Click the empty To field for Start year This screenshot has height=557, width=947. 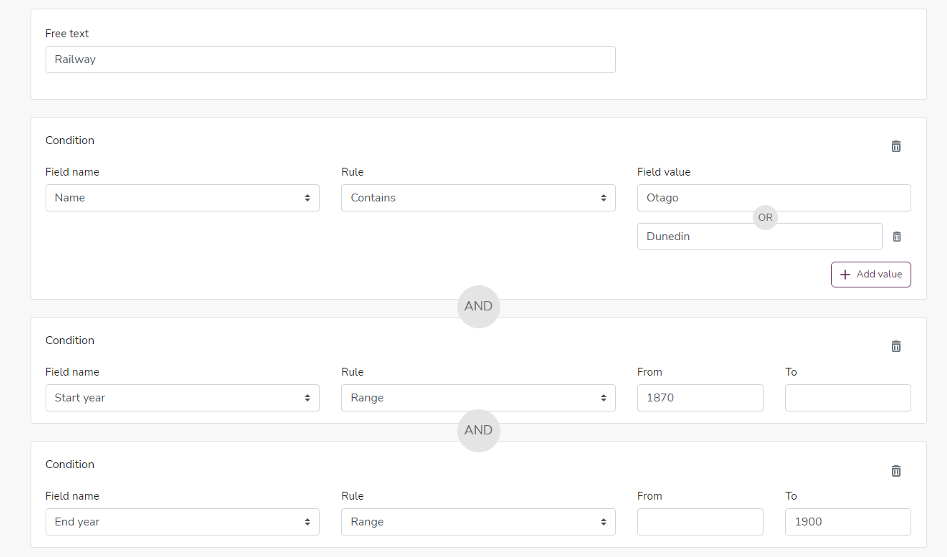click(847, 398)
